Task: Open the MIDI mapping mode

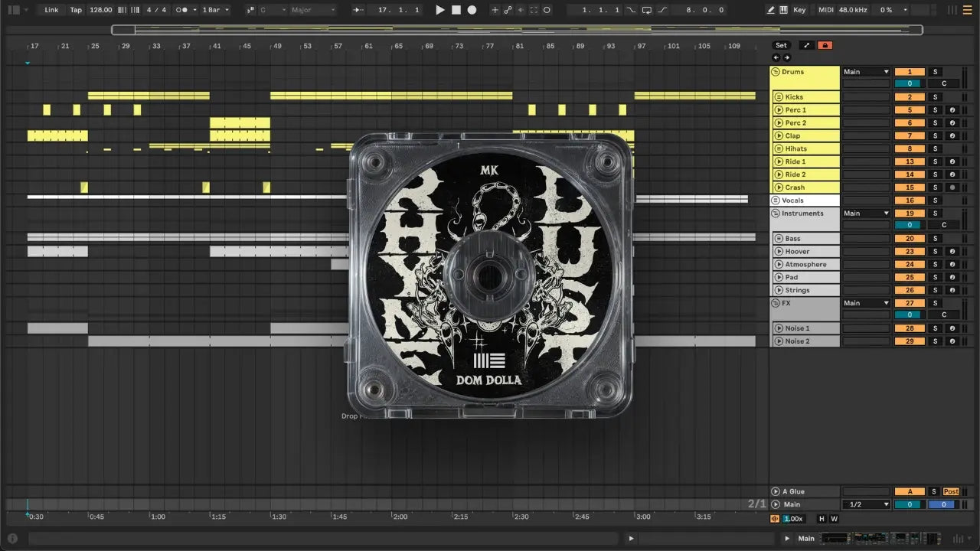Action: tap(825, 10)
